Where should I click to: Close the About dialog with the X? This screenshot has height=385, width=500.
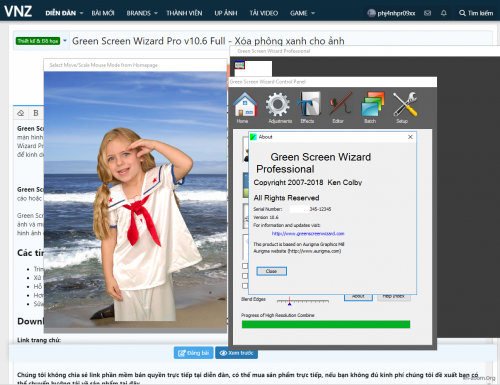click(x=410, y=137)
